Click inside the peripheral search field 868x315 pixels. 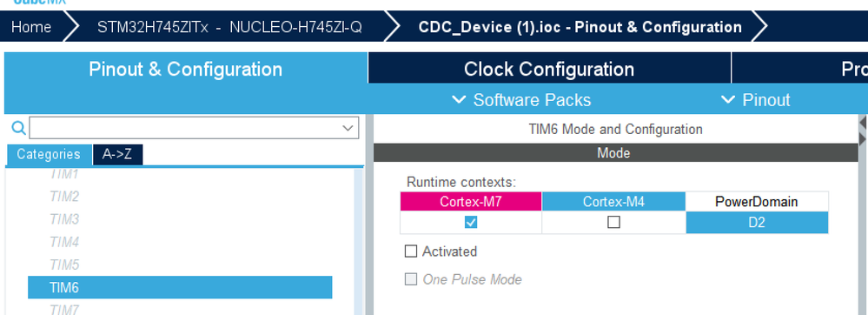[x=185, y=128]
